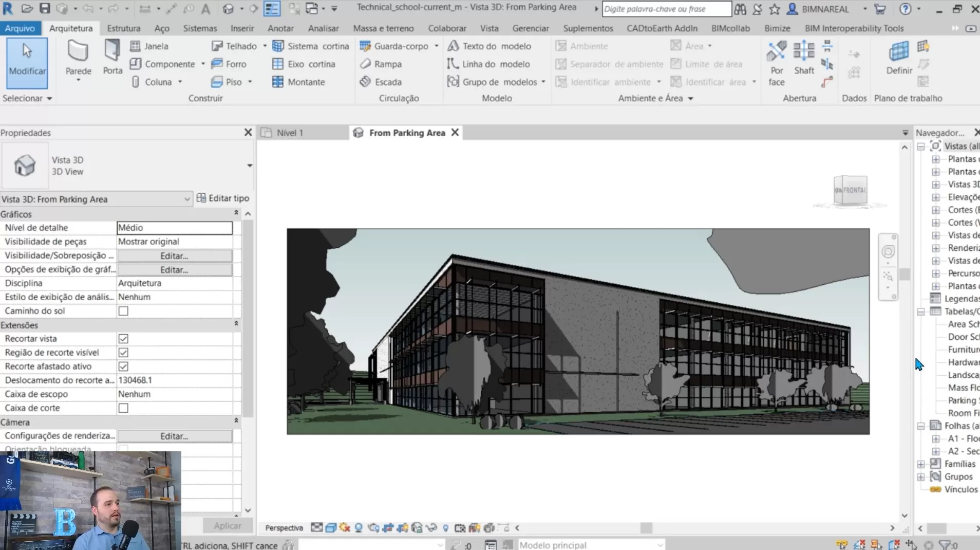Switch to the Nível 1 view tab
Viewport: 980px width, 550px height.
[290, 133]
